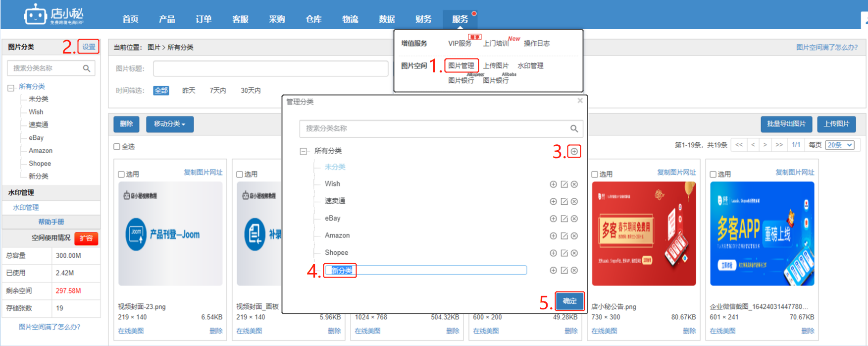Filter images by 7天内

tap(218, 91)
